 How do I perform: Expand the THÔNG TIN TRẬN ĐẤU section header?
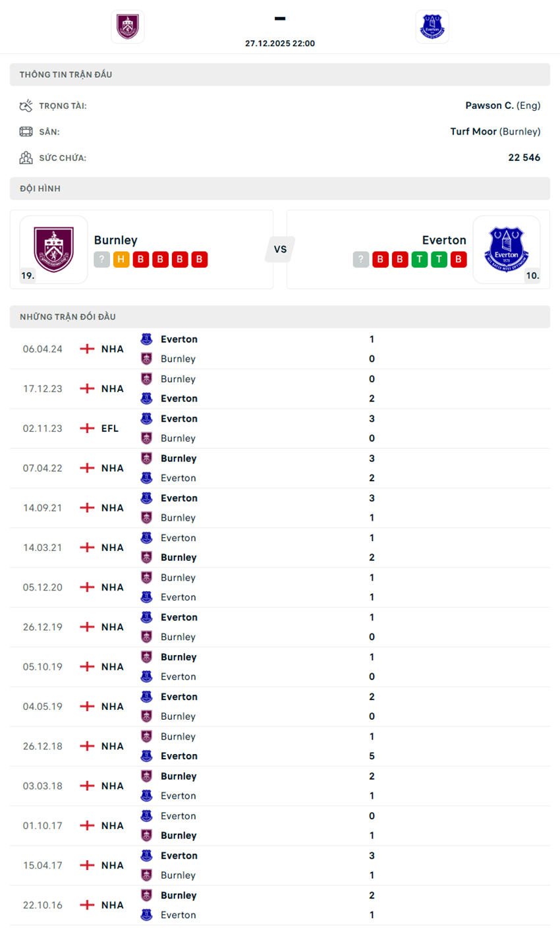pos(280,74)
